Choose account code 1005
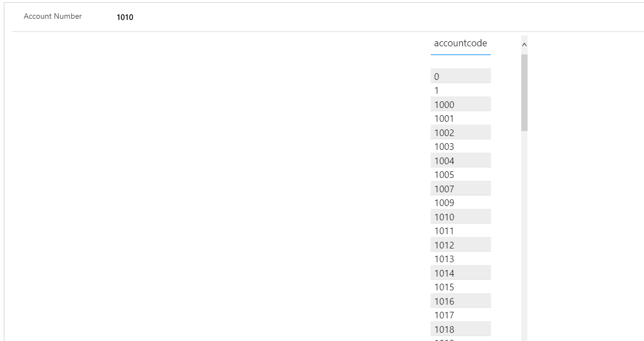The image size is (644, 341). click(460, 174)
